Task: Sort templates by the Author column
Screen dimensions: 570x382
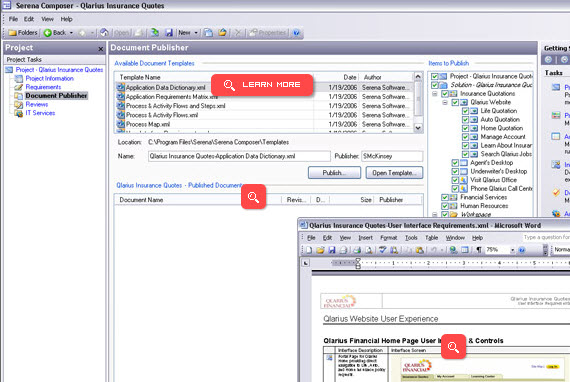Action: (x=386, y=77)
